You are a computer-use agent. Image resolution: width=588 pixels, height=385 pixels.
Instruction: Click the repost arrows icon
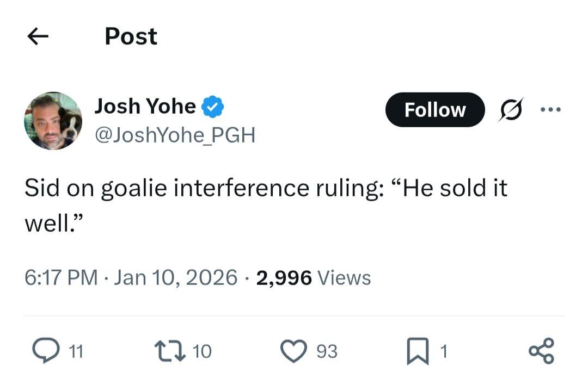tap(170, 351)
